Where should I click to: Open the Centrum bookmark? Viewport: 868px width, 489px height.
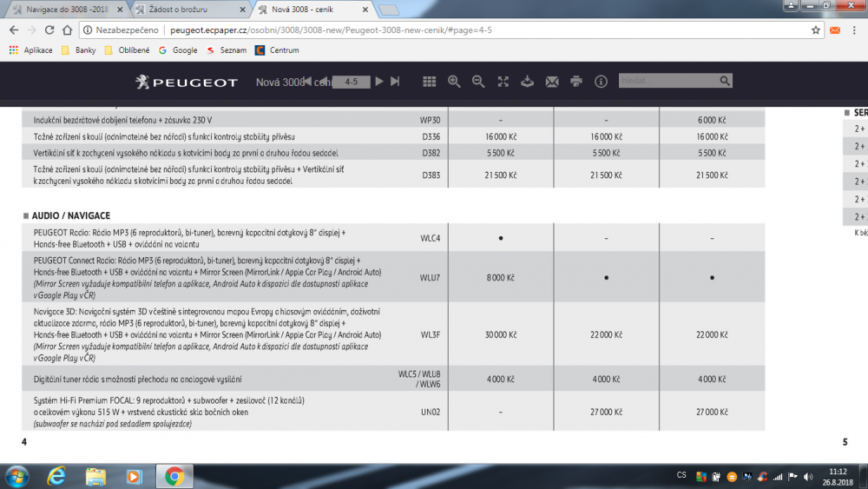pyautogui.click(x=277, y=50)
